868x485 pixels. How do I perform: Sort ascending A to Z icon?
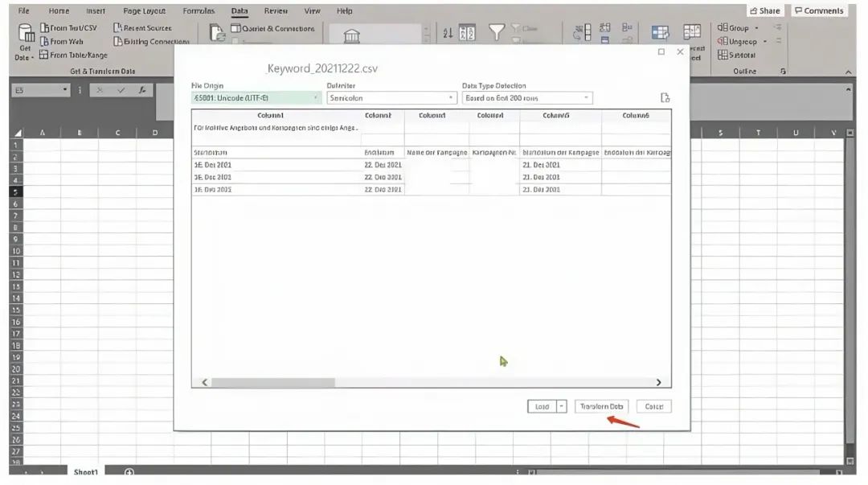(x=448, y=33)
